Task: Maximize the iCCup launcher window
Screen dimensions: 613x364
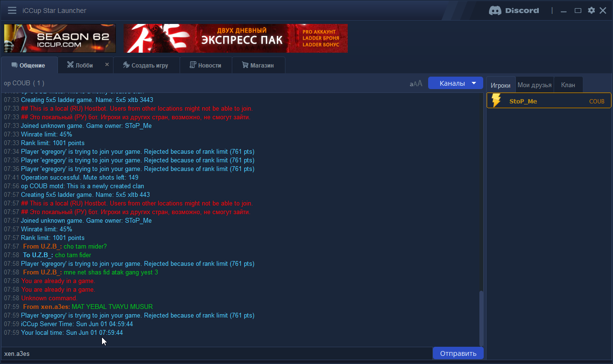Action: (578, 11)
